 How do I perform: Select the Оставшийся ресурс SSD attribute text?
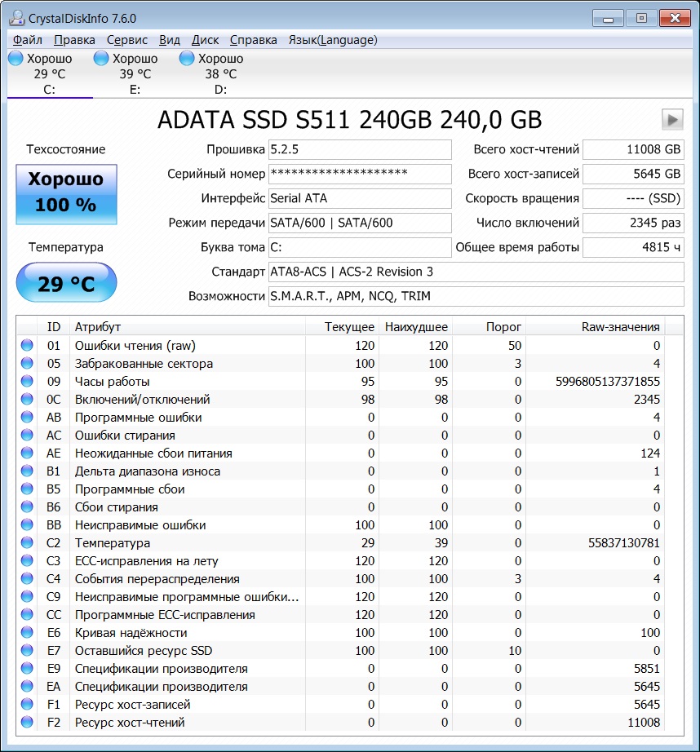click(144, 651)
